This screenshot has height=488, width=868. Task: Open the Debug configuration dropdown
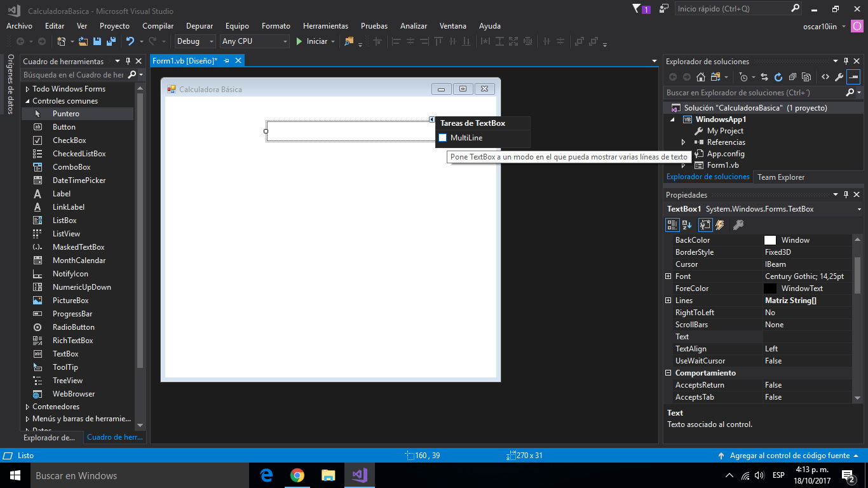(196, 41)
